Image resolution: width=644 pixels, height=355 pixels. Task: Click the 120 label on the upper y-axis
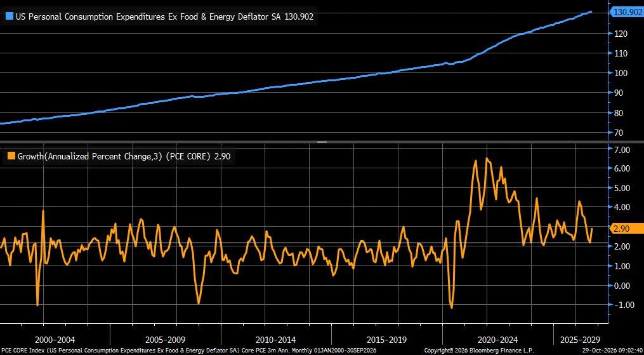tap(621, 34)
